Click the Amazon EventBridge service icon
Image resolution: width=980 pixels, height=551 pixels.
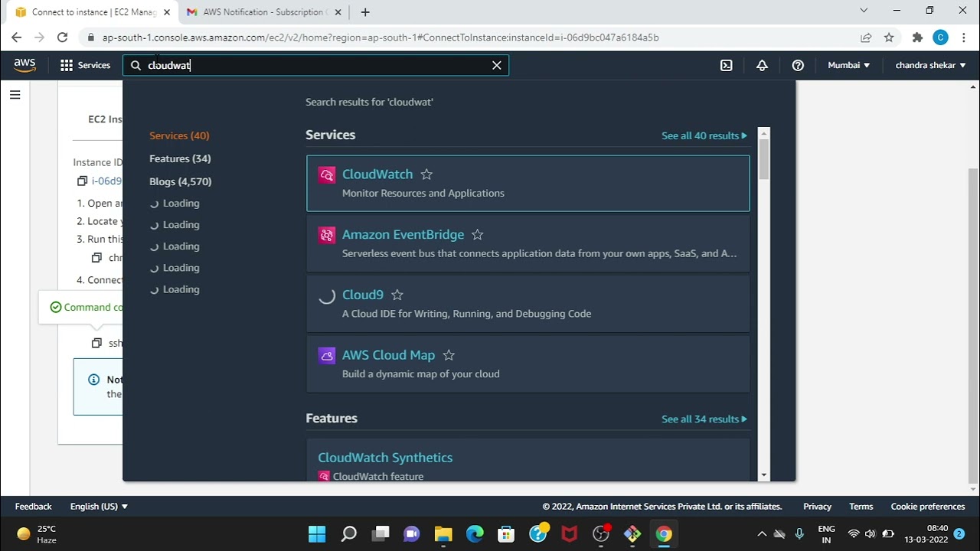[x=327, y=235]
